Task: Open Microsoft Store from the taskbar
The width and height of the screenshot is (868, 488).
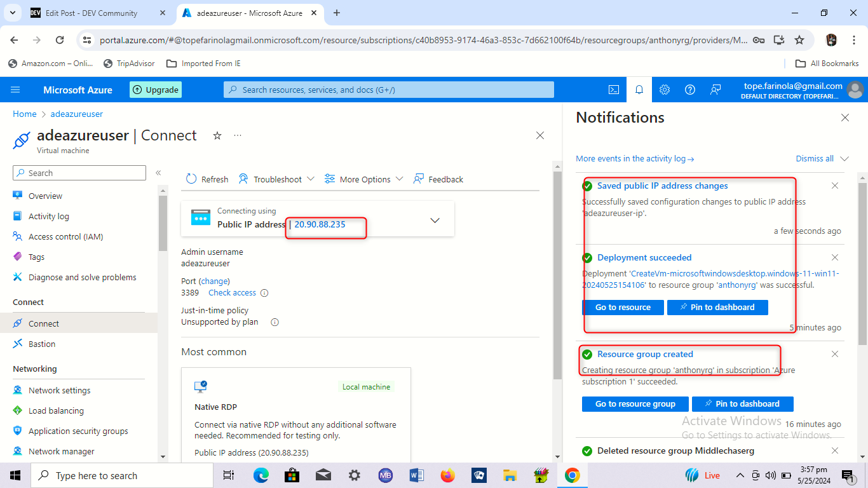Action: pyautogui.click(x=292, y=475)
